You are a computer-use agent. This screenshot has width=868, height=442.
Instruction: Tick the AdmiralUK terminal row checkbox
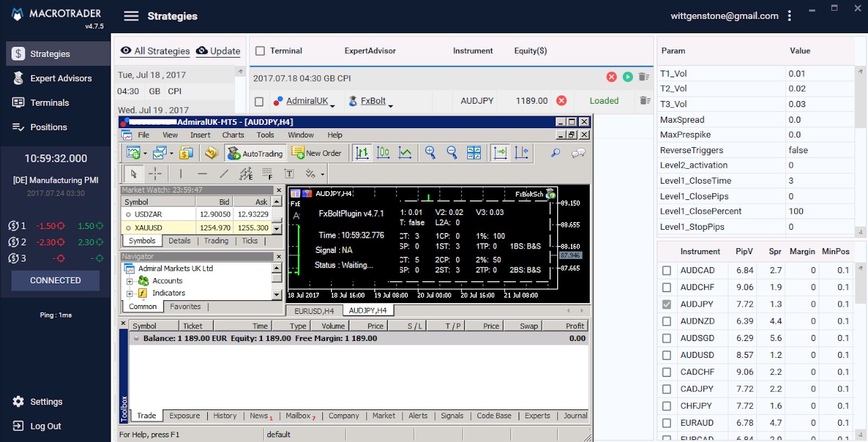(x=259, y=102)
